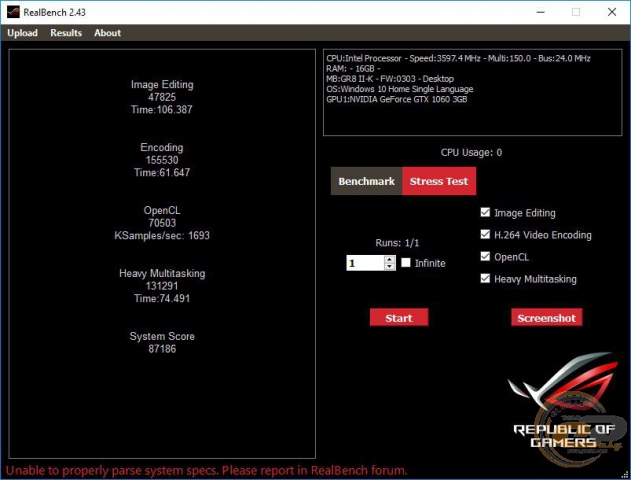The image size is (631, 480).
Task: Select the Time:106.387 text
Action: (x=162, y=109)
